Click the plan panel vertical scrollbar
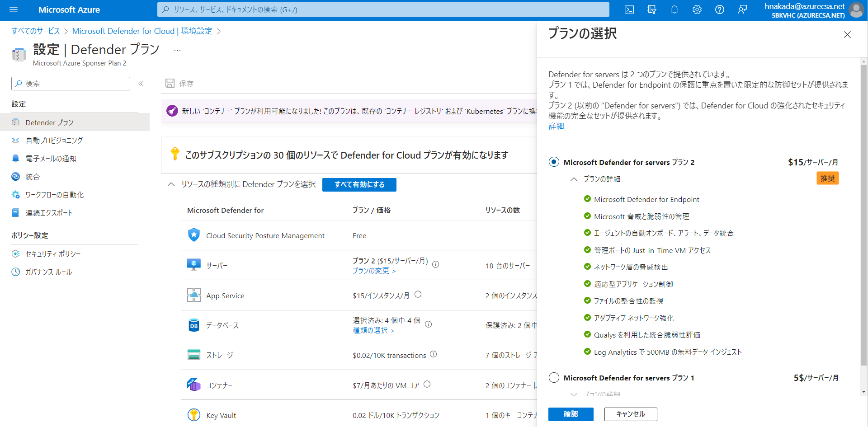868x427 pixels. point(863,215)
